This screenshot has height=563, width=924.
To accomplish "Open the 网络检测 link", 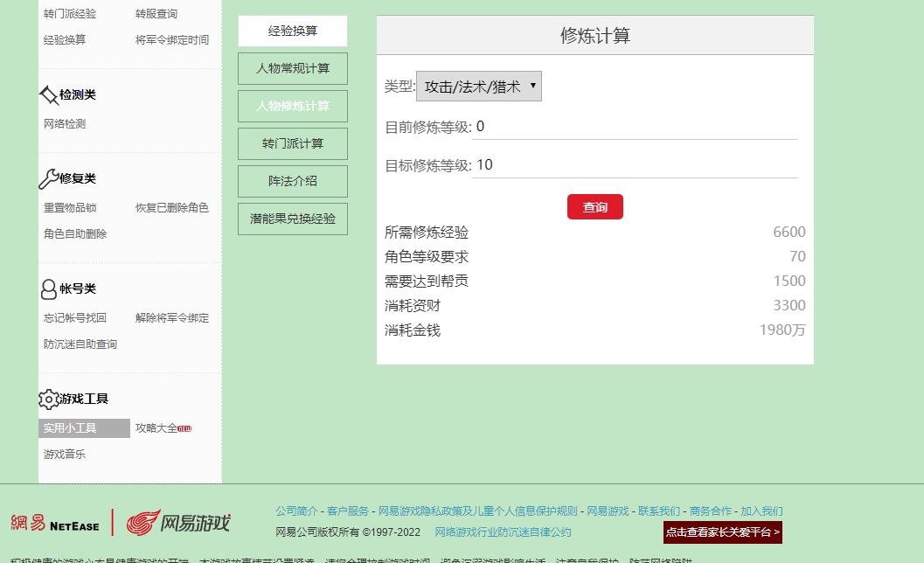I will 64,124.
